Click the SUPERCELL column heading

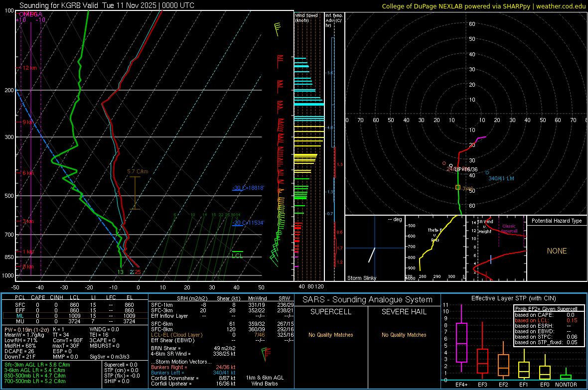click(x=331, y=312)
